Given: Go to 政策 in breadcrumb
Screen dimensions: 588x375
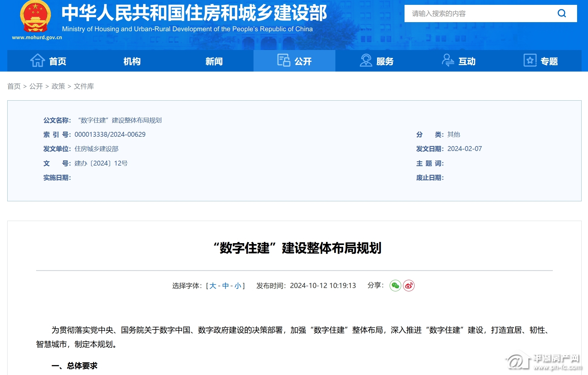Looking at the screenshot, I should 58,86.
